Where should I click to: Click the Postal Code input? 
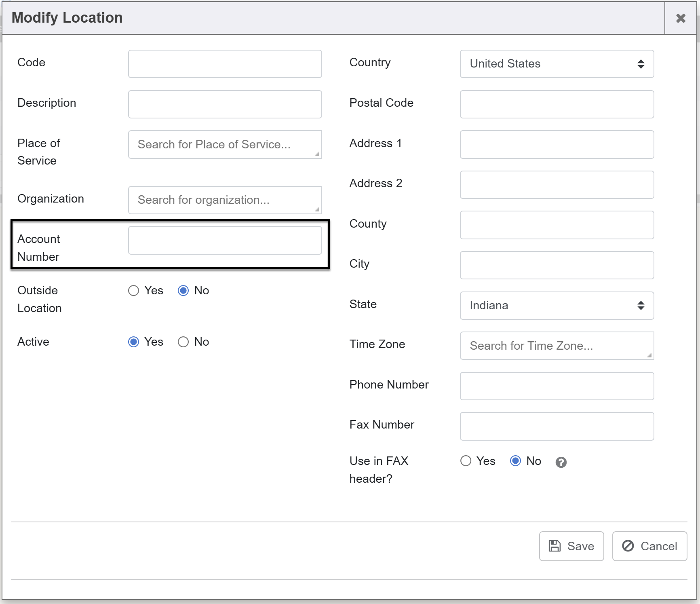557,104
